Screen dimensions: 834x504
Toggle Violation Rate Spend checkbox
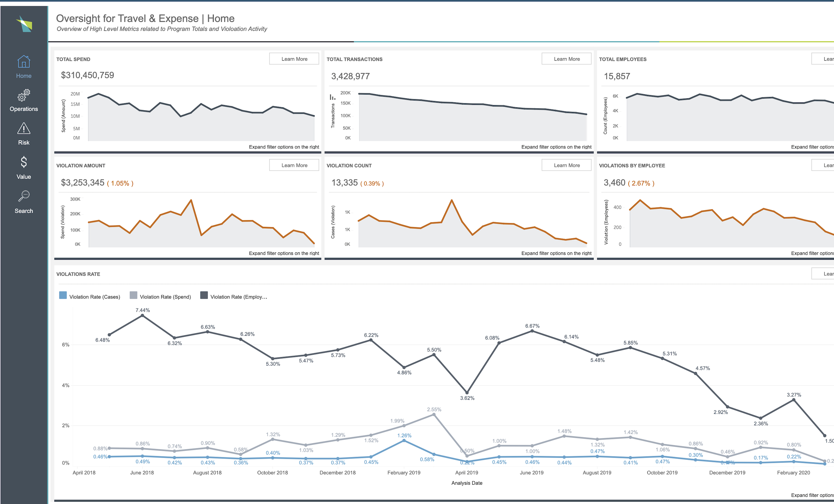[x=129, y=296]
